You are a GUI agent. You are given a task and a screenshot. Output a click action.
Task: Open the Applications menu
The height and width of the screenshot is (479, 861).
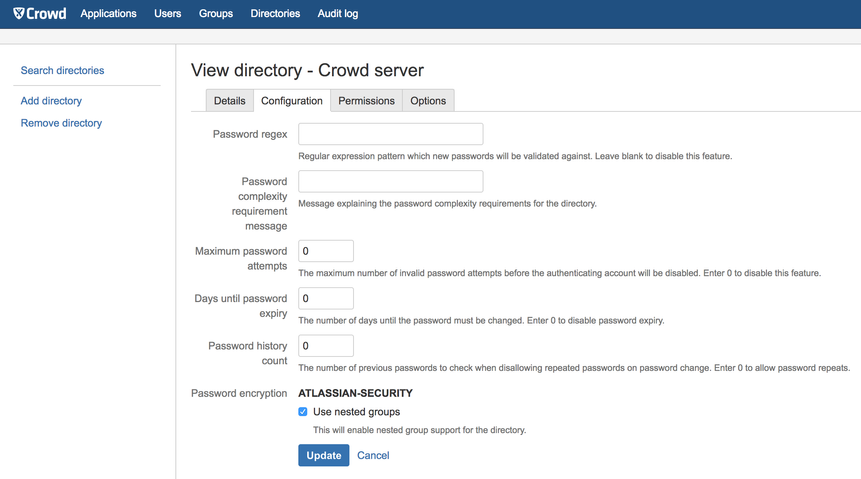[x=108, y=13]
